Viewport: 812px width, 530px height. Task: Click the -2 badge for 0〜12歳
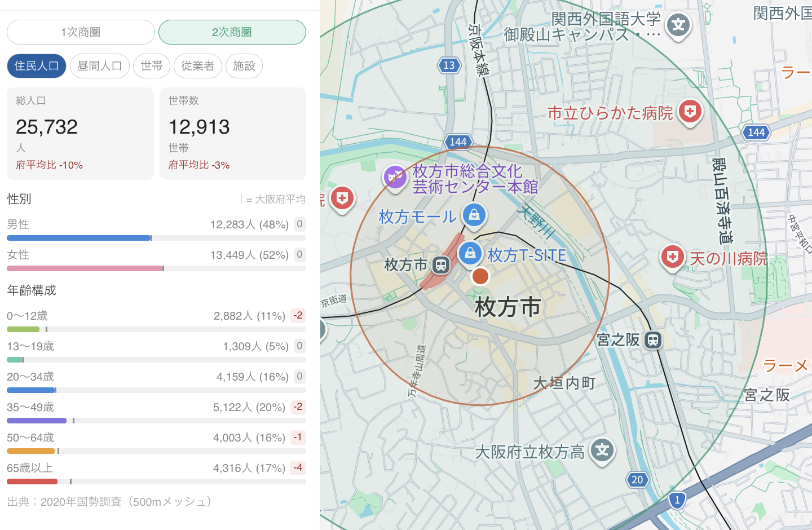298,316
